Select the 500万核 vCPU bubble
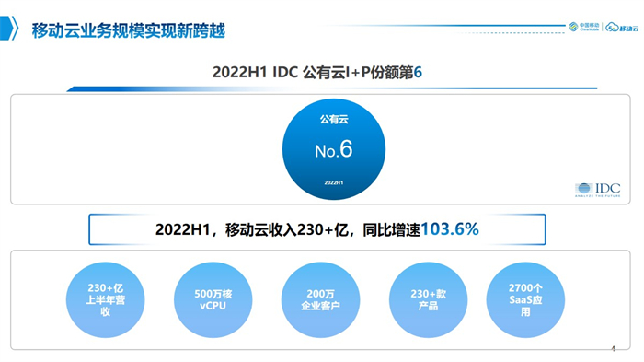Screen dimensions: 644x362 coord(213,300)
